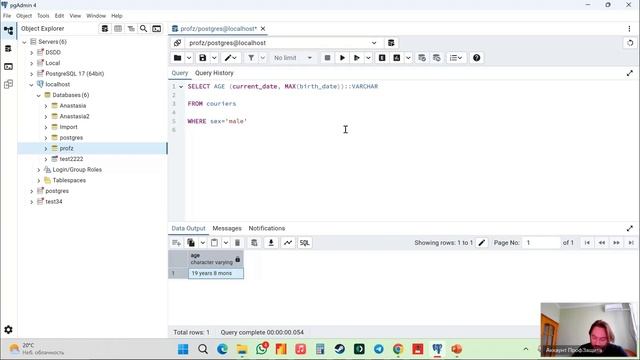
Task: Stop the running query
Action: pyautogui.click(x=327, y=58)
